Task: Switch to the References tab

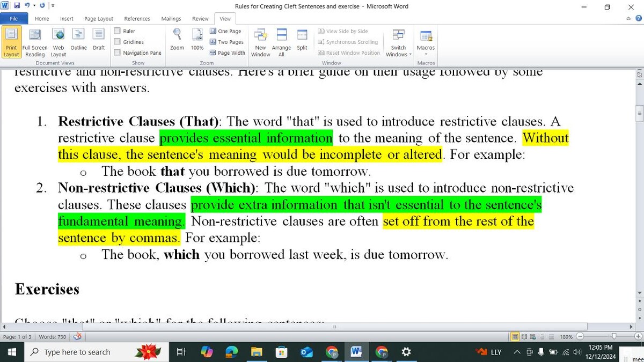Action: pyautogui.click(x=137, y=19)
